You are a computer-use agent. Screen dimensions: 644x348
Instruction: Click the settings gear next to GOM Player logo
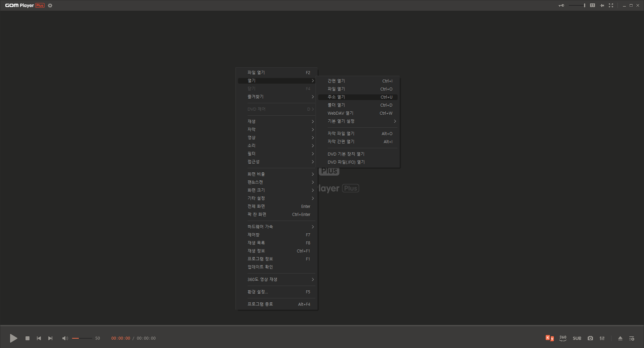click(50, 5)
